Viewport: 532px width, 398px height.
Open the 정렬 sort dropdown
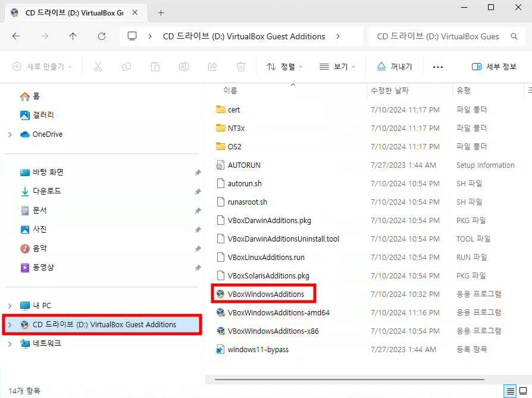(284, 67)
